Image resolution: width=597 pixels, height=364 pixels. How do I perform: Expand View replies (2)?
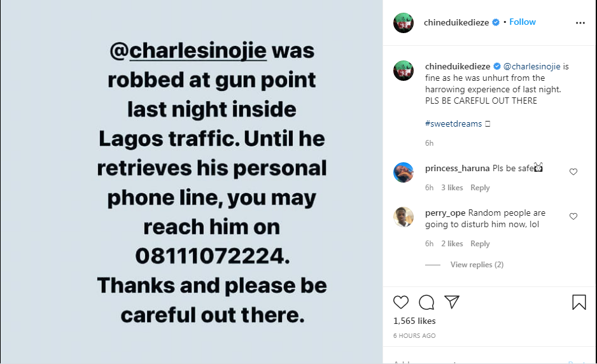pos(477,265)
